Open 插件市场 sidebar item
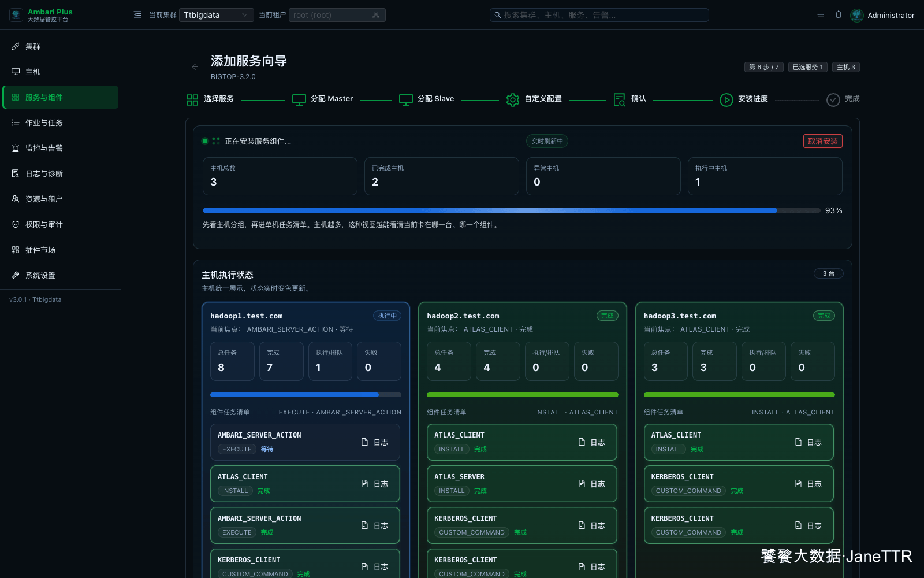 pyautogui.click(x=61, y=250)
